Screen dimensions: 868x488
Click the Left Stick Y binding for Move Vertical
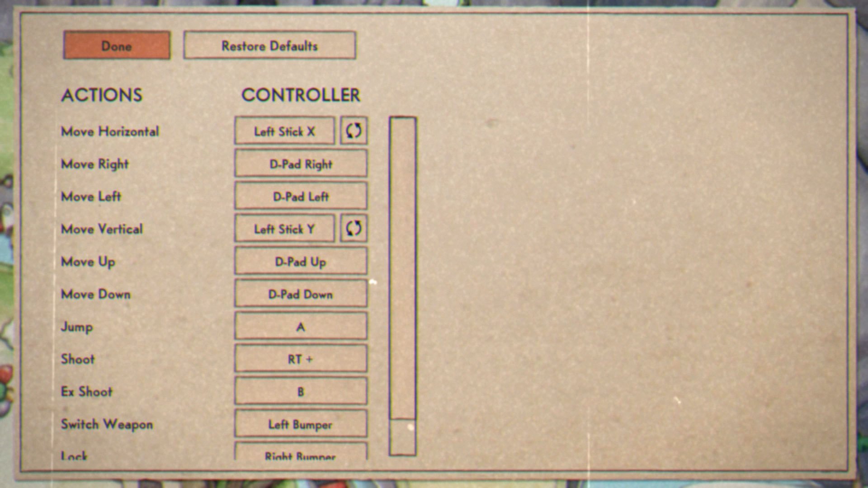coord(286,228)
